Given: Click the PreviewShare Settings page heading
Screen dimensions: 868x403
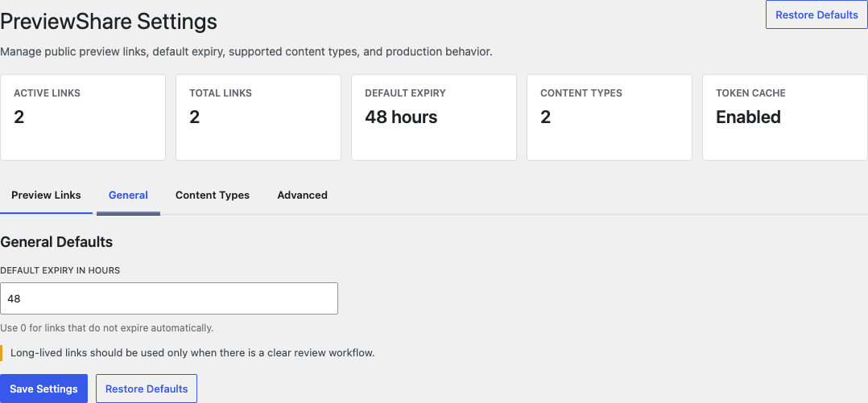Looking at the screenshot, I should pyautogui.click(x=109, y=22).
